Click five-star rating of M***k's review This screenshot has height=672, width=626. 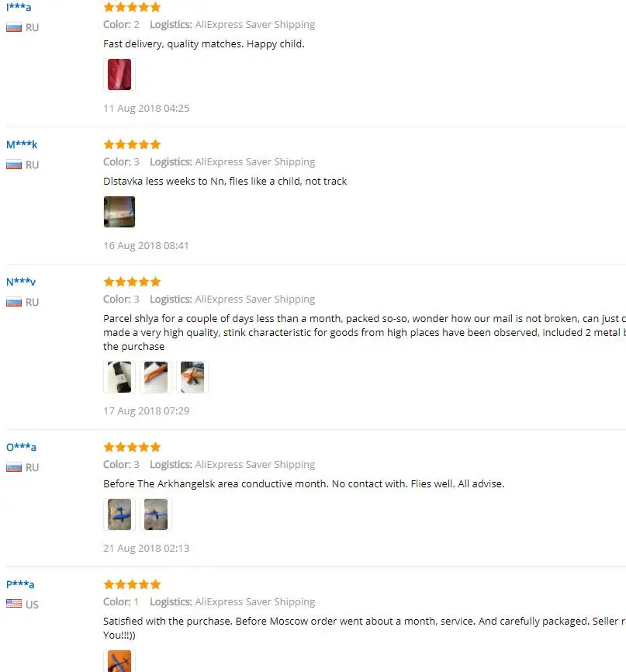132,144
